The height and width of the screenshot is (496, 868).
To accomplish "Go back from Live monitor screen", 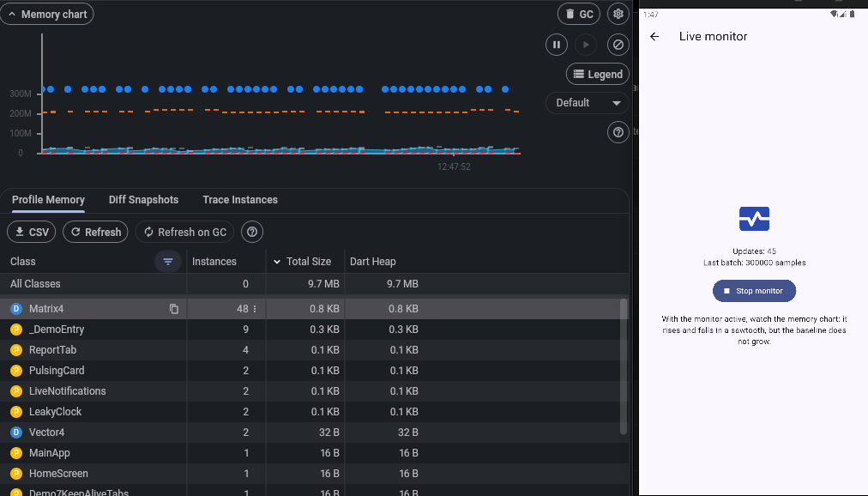I will click(x=654, y=37).
